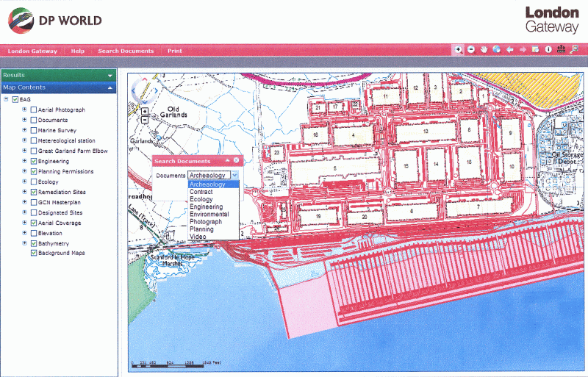This screenshot has width=588, height=377.
Task: Collapse the Search Documents dialog
Action: tap(227, 160)
